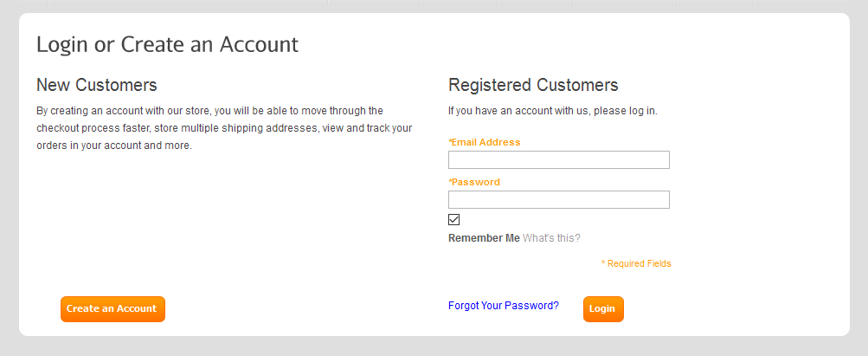This screenshot has width=868, height=356.
Task: Click the Email Address field label
Action: [x=485, y=142]
